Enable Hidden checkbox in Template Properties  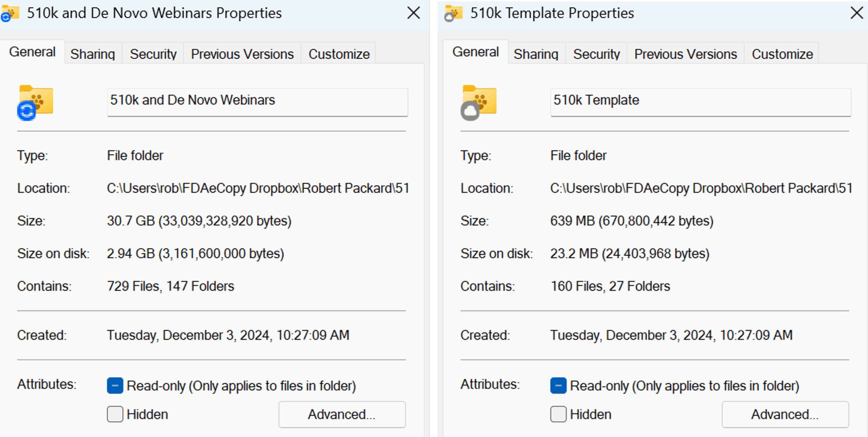(x=558, y=414)
